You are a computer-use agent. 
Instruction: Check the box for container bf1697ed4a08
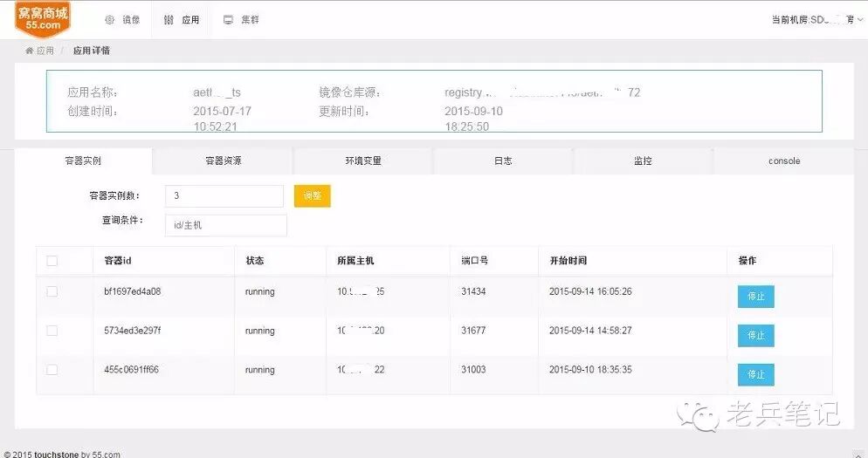tap(52, 291)
